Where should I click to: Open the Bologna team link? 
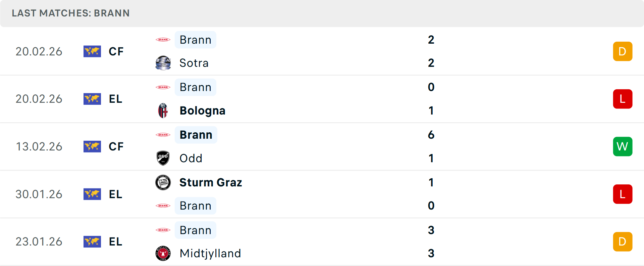click(x=202, y=110)
